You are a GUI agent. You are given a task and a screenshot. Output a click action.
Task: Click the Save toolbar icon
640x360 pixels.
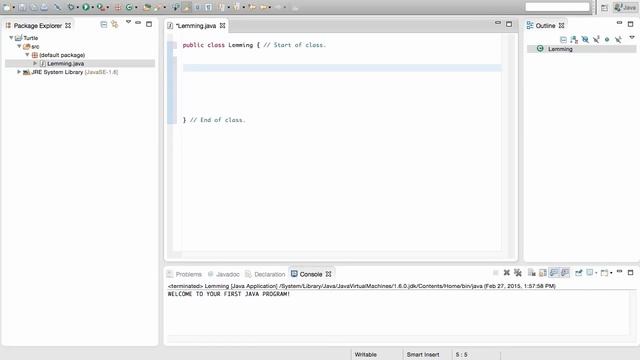tap(22, 7)
